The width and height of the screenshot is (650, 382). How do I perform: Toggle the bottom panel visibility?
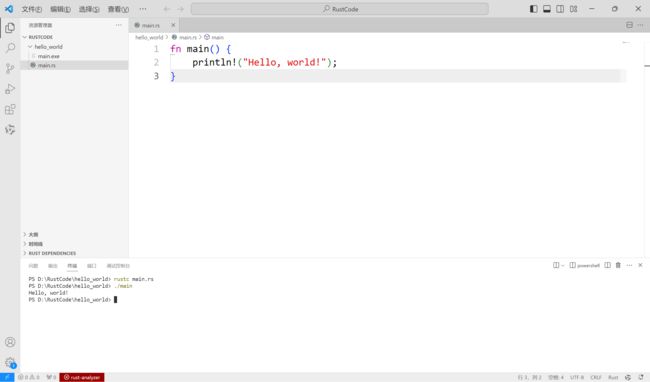point(547,9)
